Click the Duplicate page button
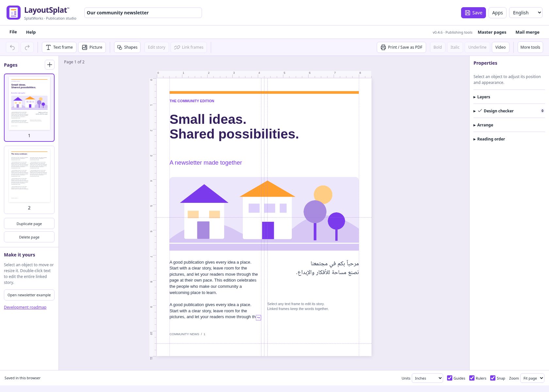Image resolution: width=549 pixels, height=392 pixels. [29, 224]
